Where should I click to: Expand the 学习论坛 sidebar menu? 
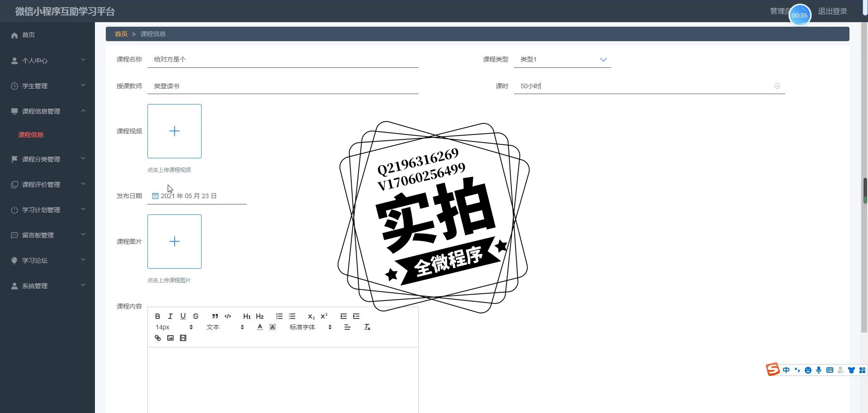coord(47,260)
